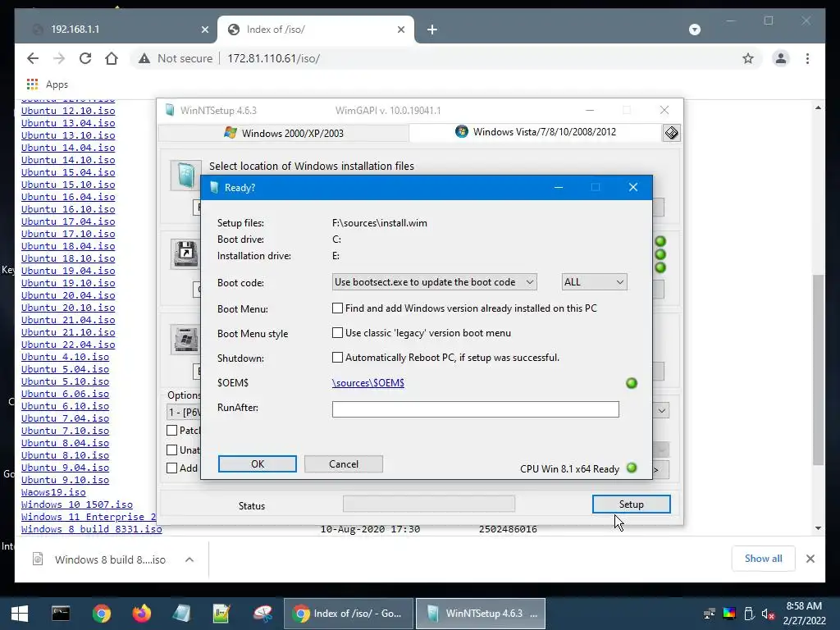Click taskbar Index of /iso/ Chrome window
This screenshot has width=840, height=630.
[x=348, y=614]
